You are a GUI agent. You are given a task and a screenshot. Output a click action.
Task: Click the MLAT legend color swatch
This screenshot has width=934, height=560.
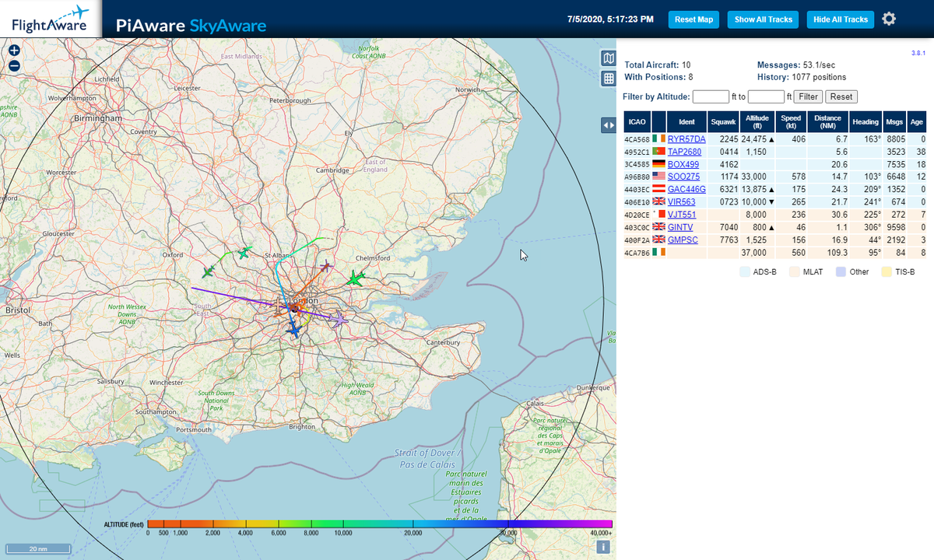tap(793, 272)
